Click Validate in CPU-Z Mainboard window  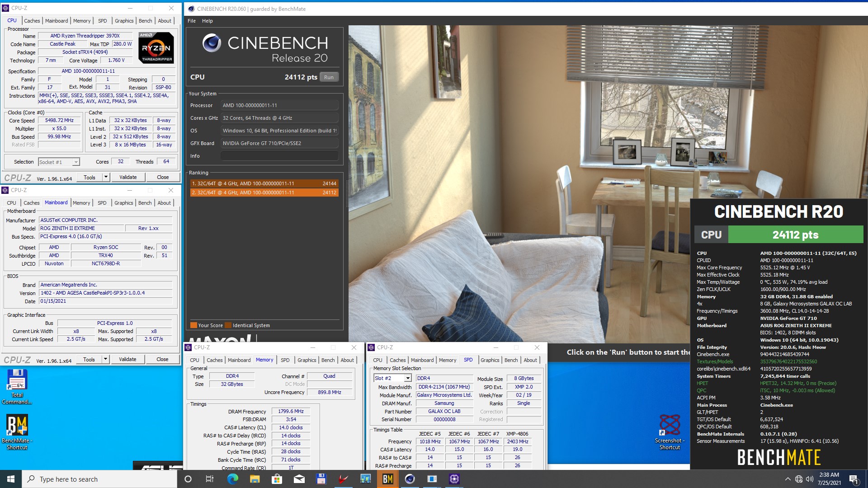coord(127,359)
